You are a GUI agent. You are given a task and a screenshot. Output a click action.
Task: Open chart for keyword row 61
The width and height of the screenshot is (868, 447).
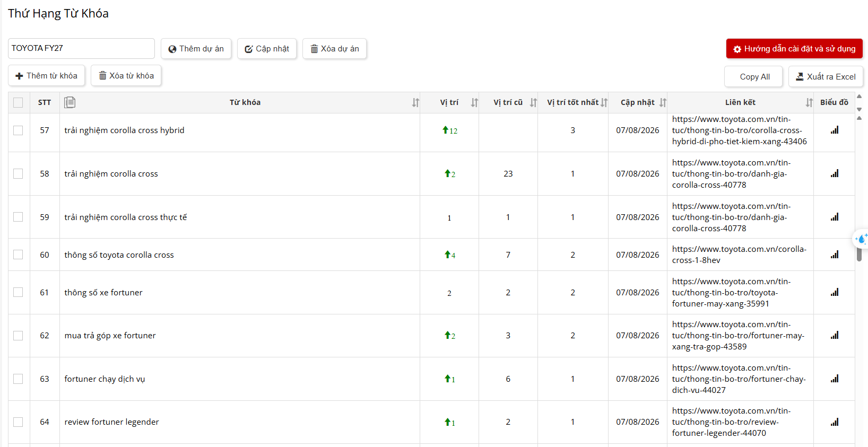pos(835,292)
